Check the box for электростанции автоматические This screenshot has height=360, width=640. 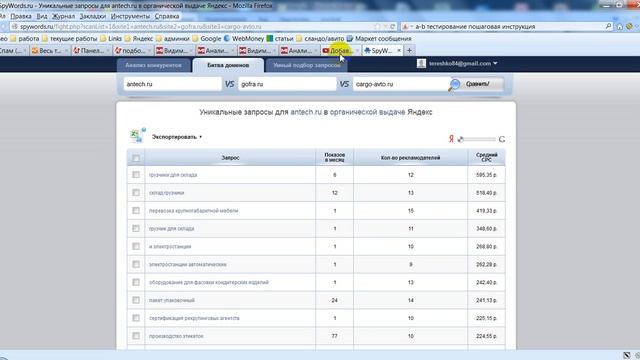click(136, 264)
